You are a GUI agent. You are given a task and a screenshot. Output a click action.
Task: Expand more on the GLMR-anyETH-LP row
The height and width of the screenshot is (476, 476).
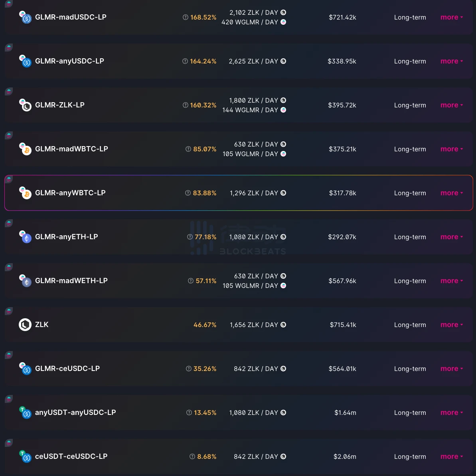[x=451, y=237]
